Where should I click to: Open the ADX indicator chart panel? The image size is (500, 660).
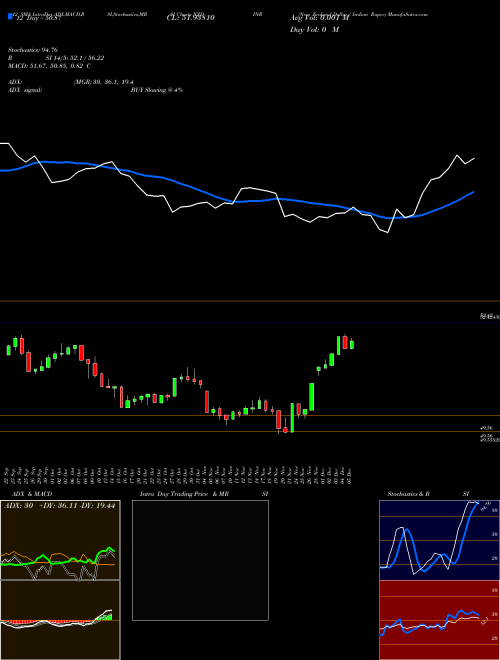click(60, 540)
